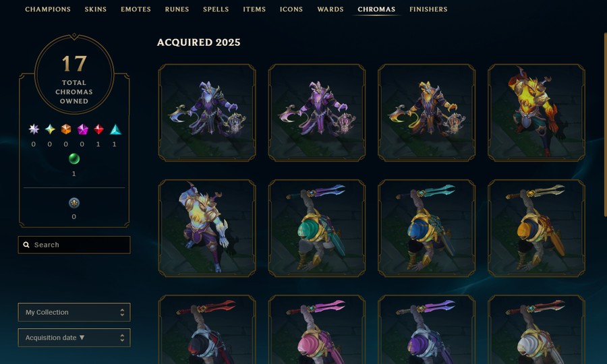
Task: Open the My Collection dropdown
Action: click(x=74, y=312)
